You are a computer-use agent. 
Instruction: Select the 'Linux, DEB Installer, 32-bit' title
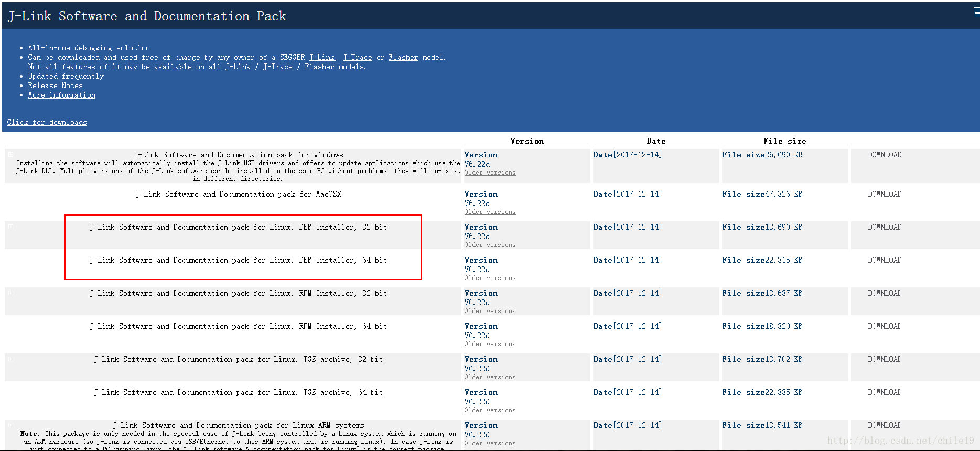click(238, 227)
